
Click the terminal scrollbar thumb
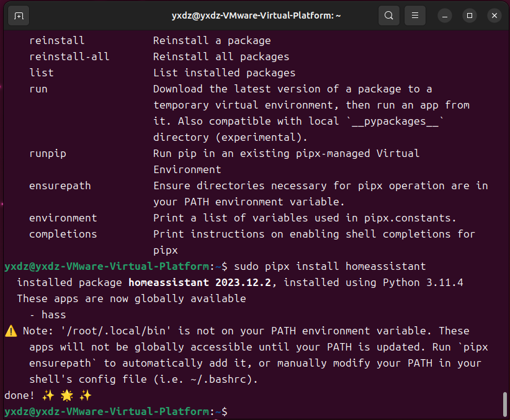(x=505, y=404)
